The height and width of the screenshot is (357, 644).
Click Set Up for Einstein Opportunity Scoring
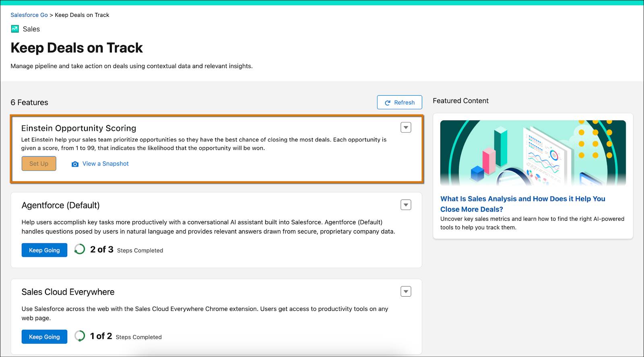click(39, 164)
